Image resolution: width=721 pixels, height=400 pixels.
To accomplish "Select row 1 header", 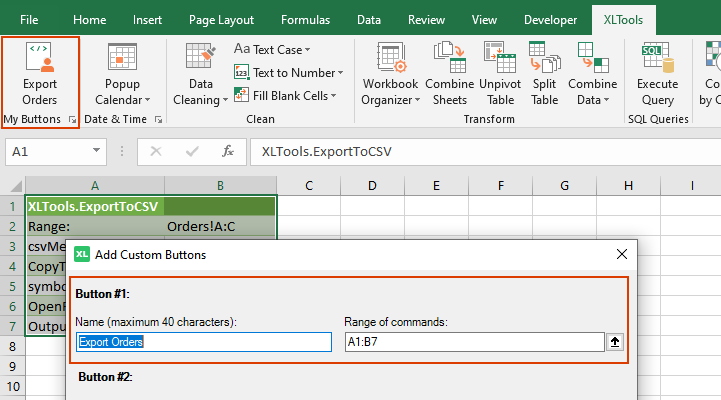I will [12, 206].
